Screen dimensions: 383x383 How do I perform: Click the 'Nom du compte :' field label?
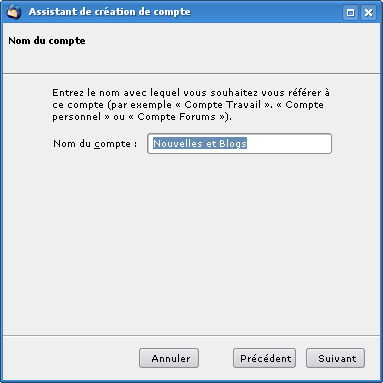95,144
